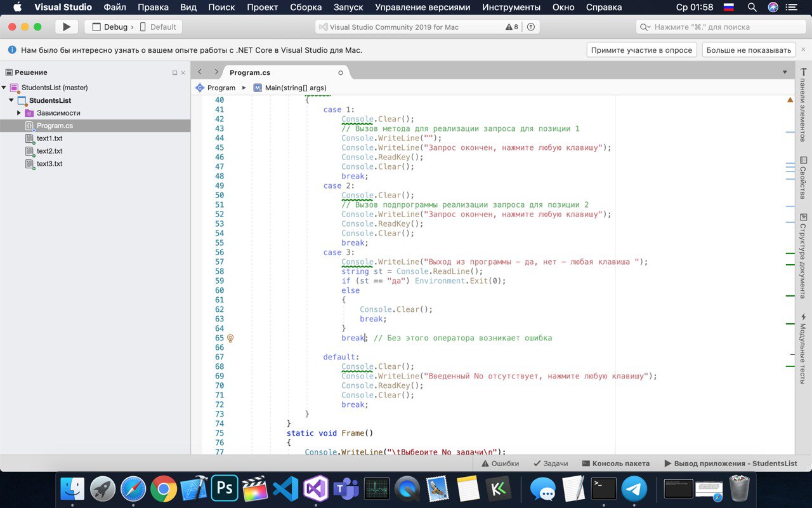Open the Debug configuration dropdown

coord(110,27)
